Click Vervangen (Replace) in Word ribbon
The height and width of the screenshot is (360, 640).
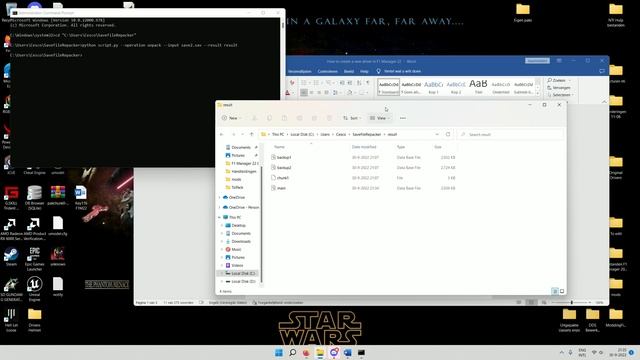click(x=559, y=88)
